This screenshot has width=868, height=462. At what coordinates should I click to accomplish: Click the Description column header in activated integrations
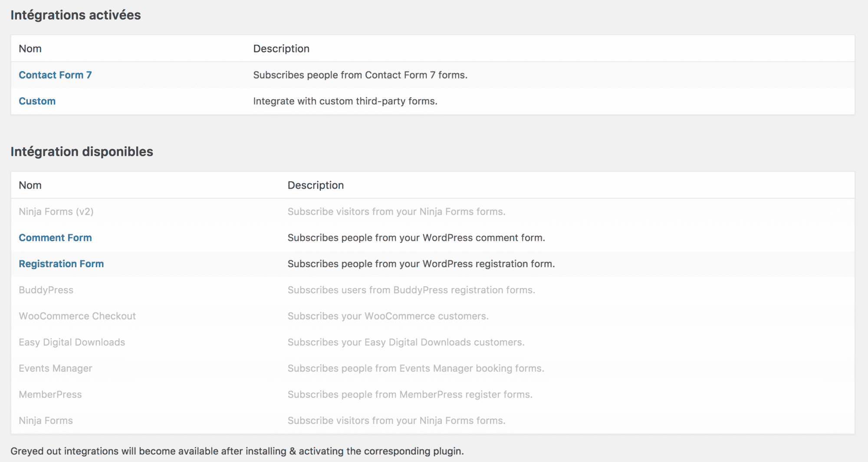pyautogui.click(x=282, y=48)
